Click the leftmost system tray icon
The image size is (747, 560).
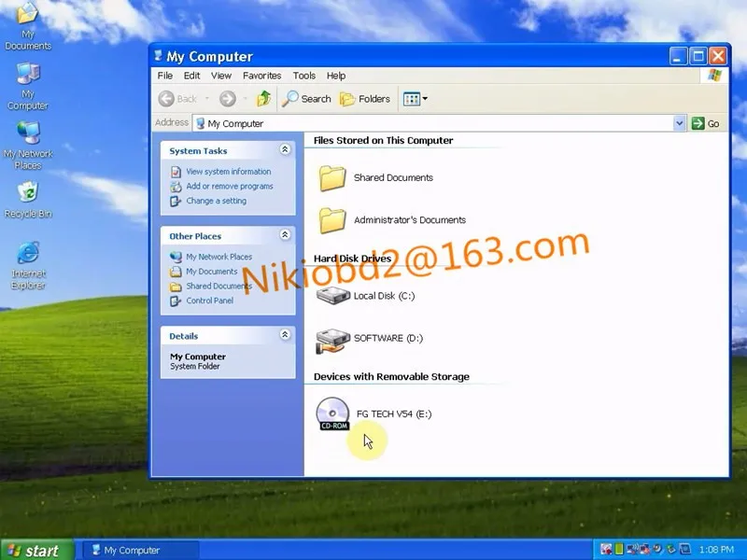tap(605, 550)
